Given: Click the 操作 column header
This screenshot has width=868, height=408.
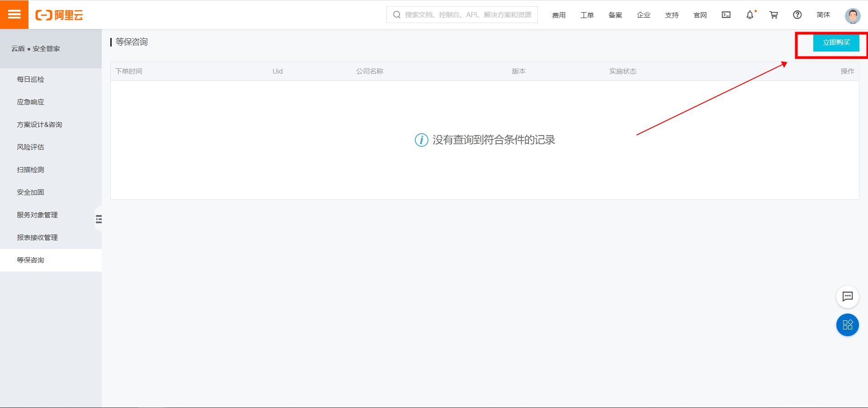Looking at the screenshot, I should 847,71.
